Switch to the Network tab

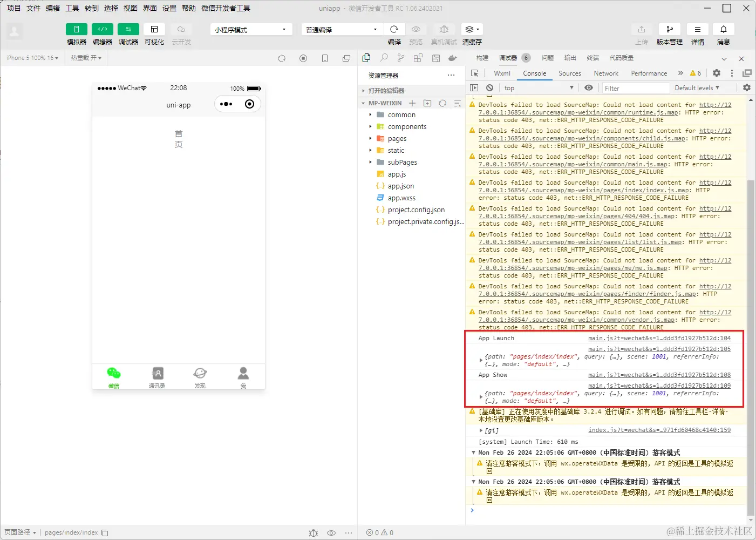[x=606, y=73]
